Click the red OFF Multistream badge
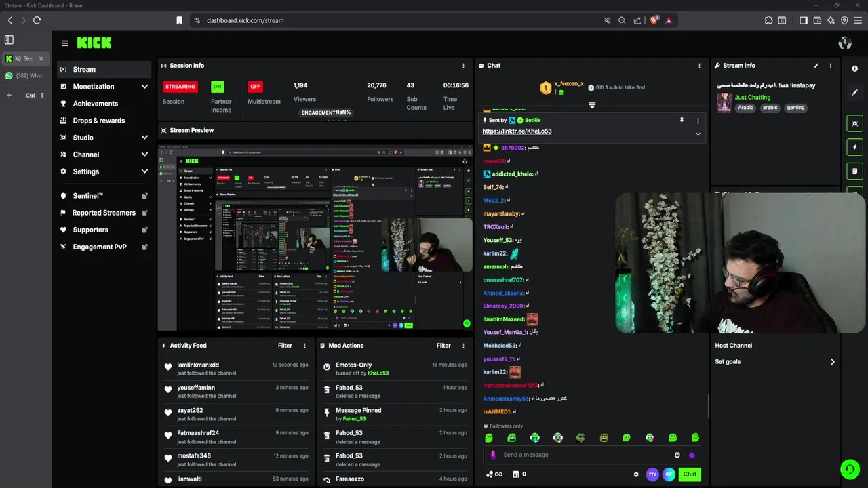Viewport: 868px width, 488px height. click(x=255, y=87)
